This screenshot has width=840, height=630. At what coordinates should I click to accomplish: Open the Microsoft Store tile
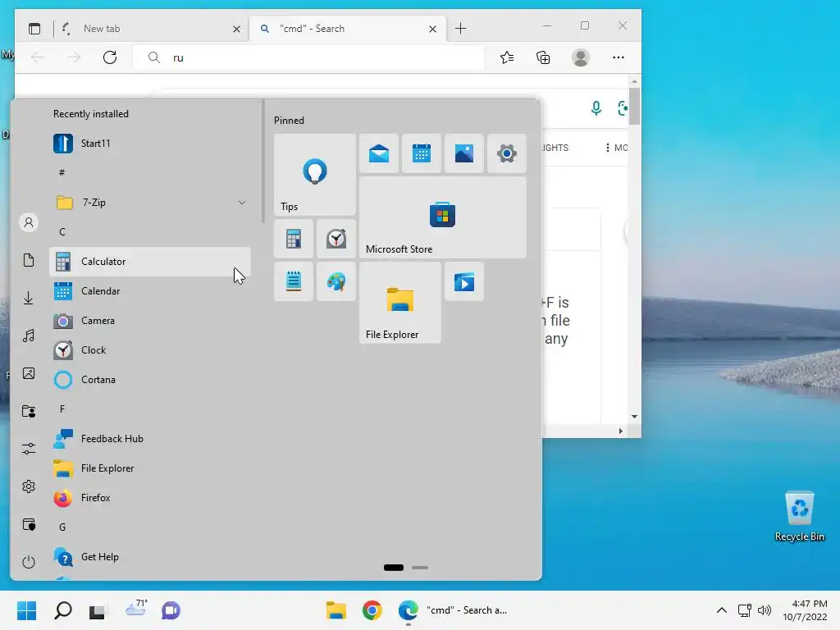tap(442, 217)
